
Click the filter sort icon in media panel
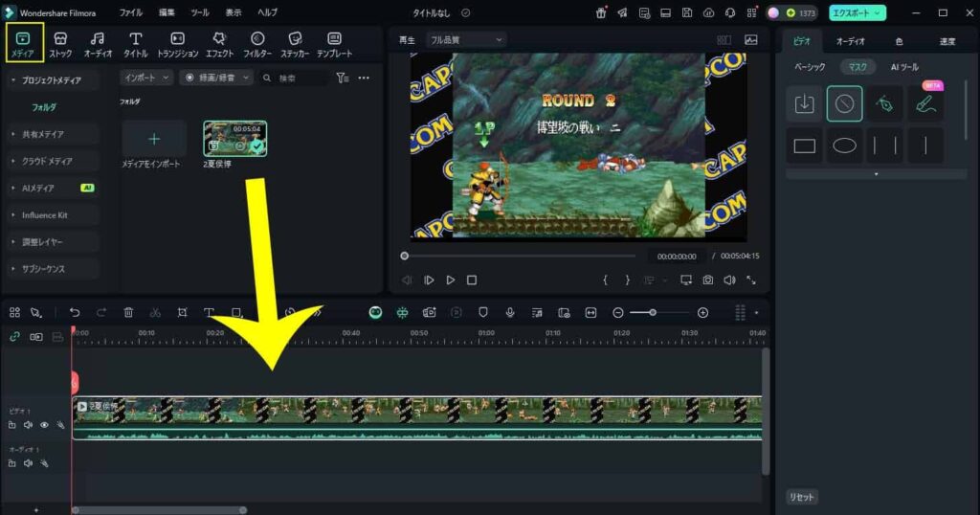(342, 78)
